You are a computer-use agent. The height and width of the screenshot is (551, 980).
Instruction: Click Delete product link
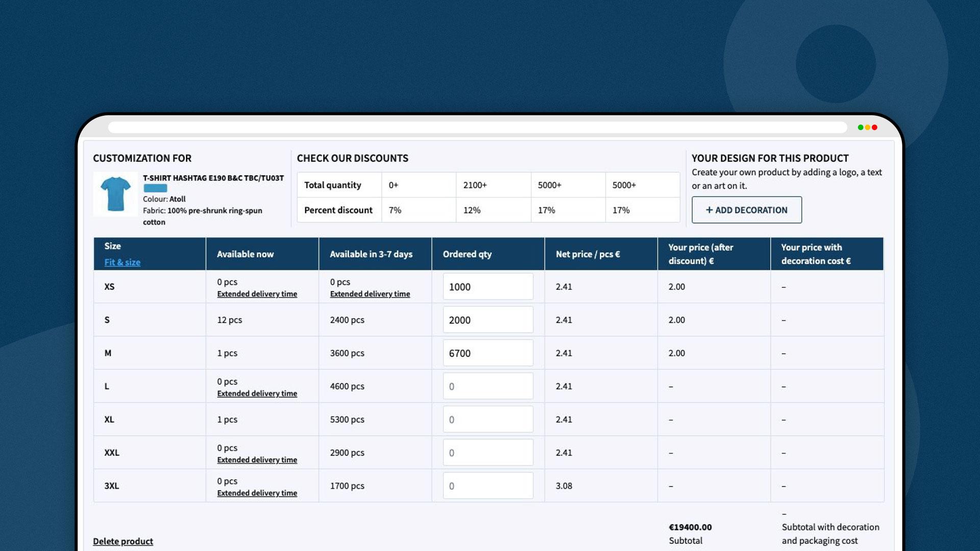pyautogui.click(x=123, y=541)
